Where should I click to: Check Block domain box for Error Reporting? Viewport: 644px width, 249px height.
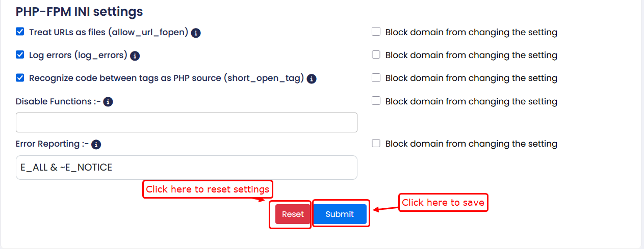click(x=376, y=144)
